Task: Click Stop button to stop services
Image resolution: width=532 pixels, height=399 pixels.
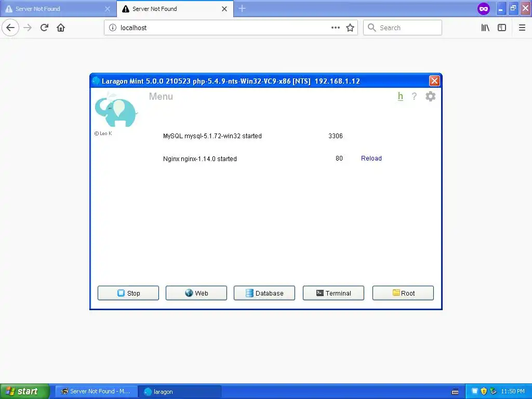Action: (x=128, y=293)
